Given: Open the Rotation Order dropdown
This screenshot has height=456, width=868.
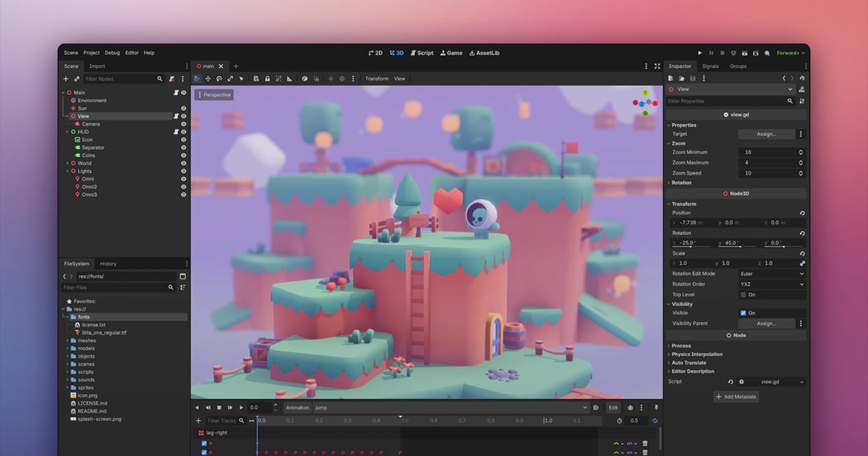Looking at the screenshot, I should click(x=771, y=284).
